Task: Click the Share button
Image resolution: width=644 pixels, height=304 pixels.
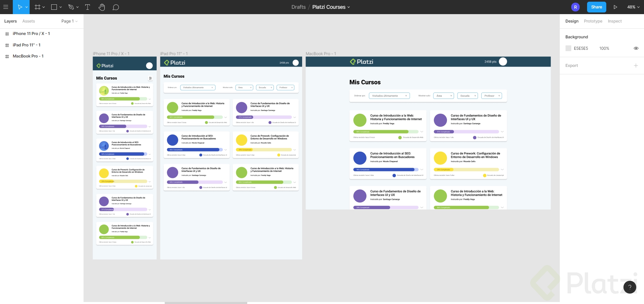Action: coord(597,7)
